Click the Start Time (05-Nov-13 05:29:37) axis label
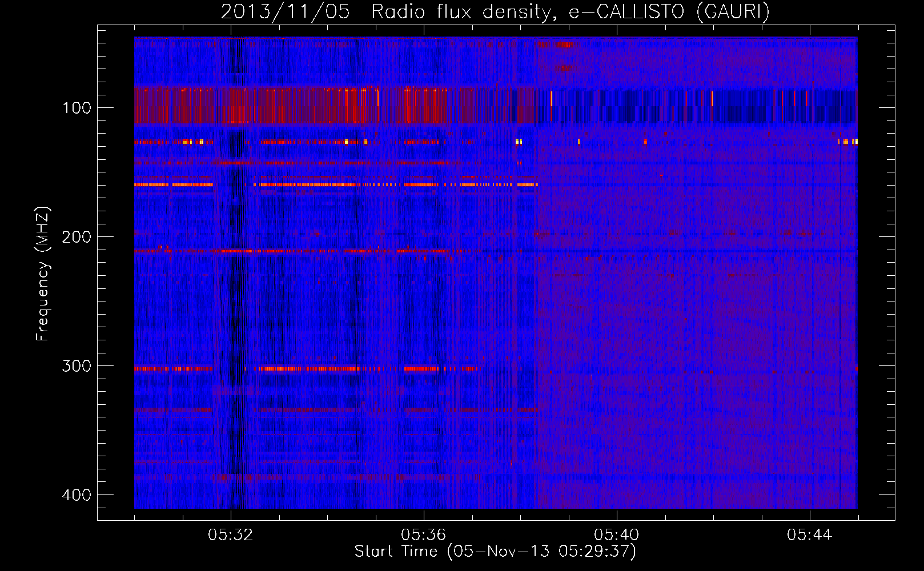 [495, 552]
